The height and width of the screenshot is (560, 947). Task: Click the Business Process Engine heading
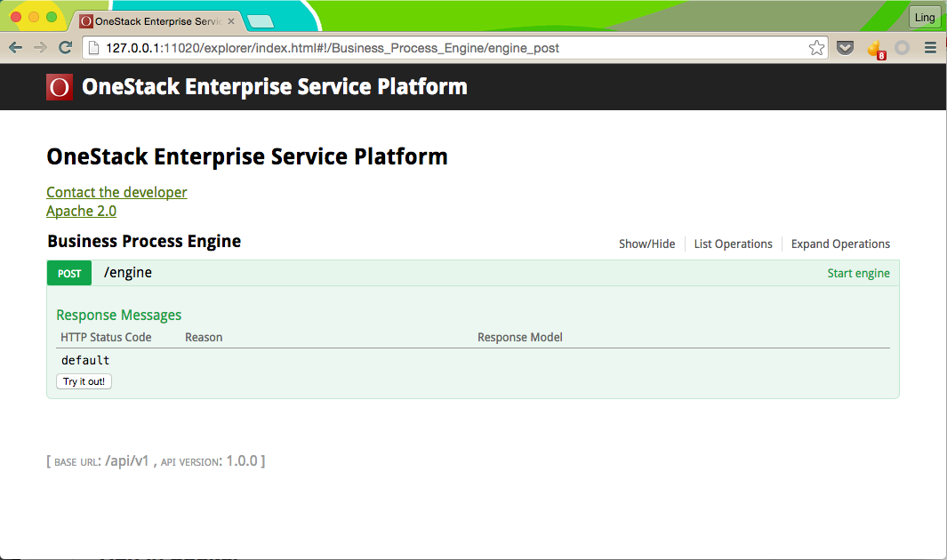pyautogui.click(x=144, y=241)
